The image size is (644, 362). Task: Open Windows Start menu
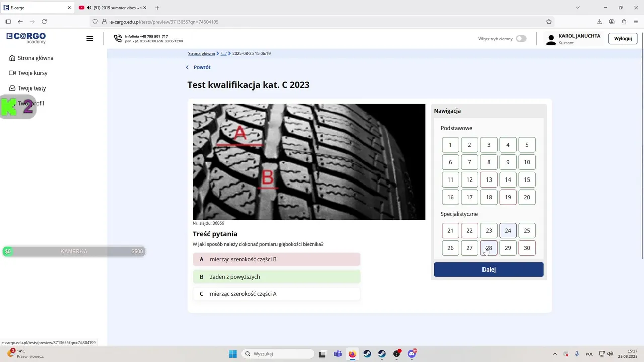click(x=233, y=354)
